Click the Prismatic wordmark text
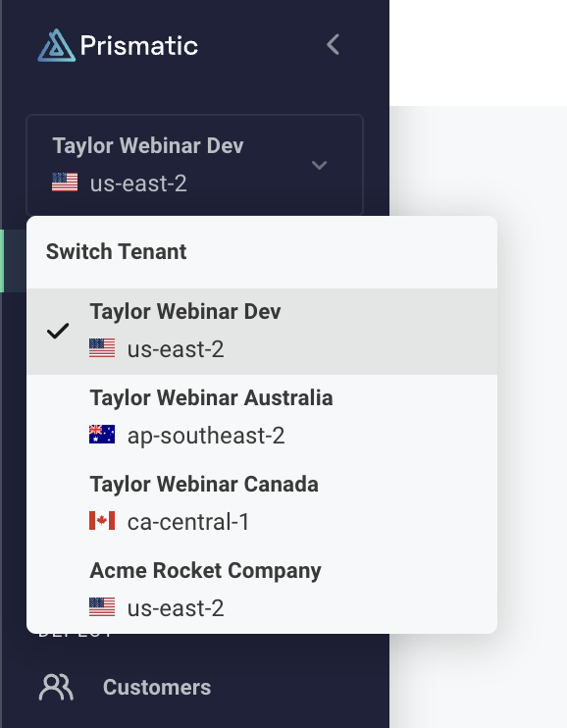Viewport: 567px width, 728px height. pos(139,45)
